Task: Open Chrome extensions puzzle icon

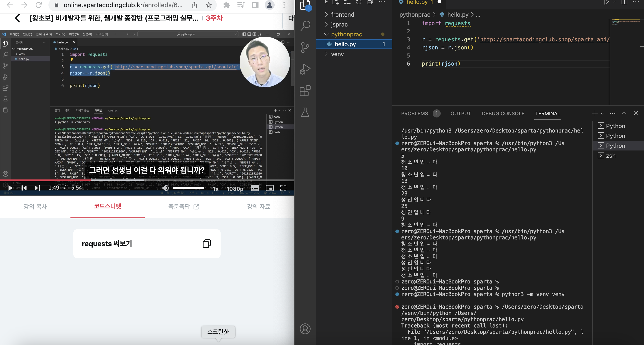Action: [x=226, y=5]
